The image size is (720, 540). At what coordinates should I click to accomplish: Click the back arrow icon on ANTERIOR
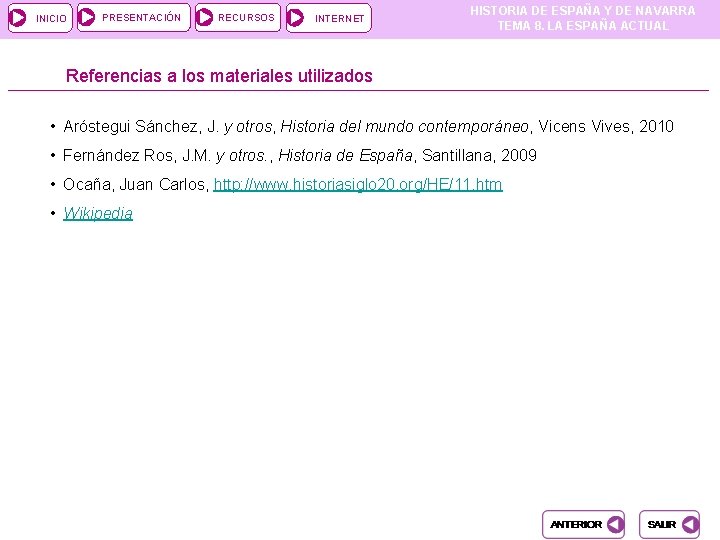615,524
